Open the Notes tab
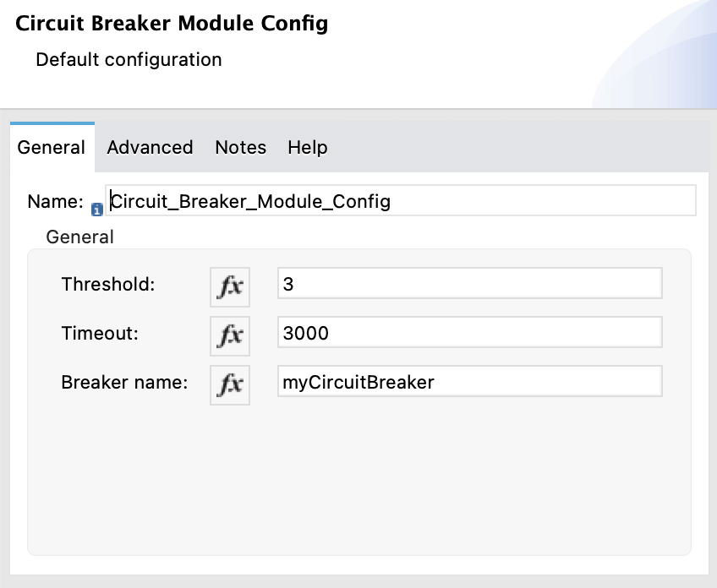 click(240, 148)
